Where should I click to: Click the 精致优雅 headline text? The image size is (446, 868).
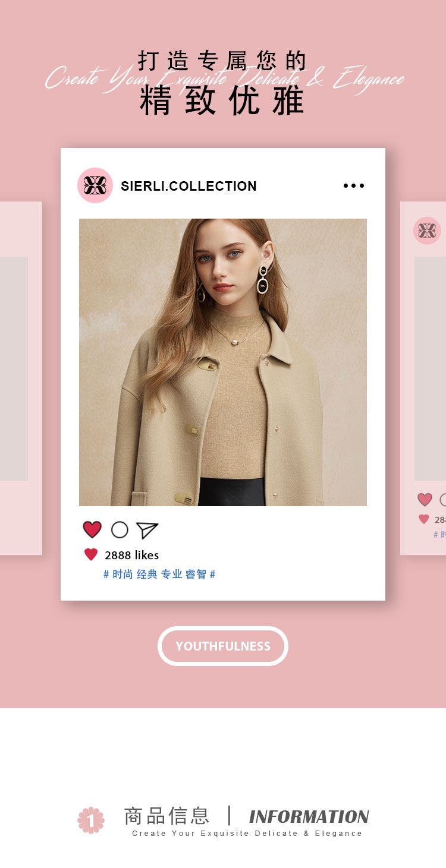pos(222,100)
